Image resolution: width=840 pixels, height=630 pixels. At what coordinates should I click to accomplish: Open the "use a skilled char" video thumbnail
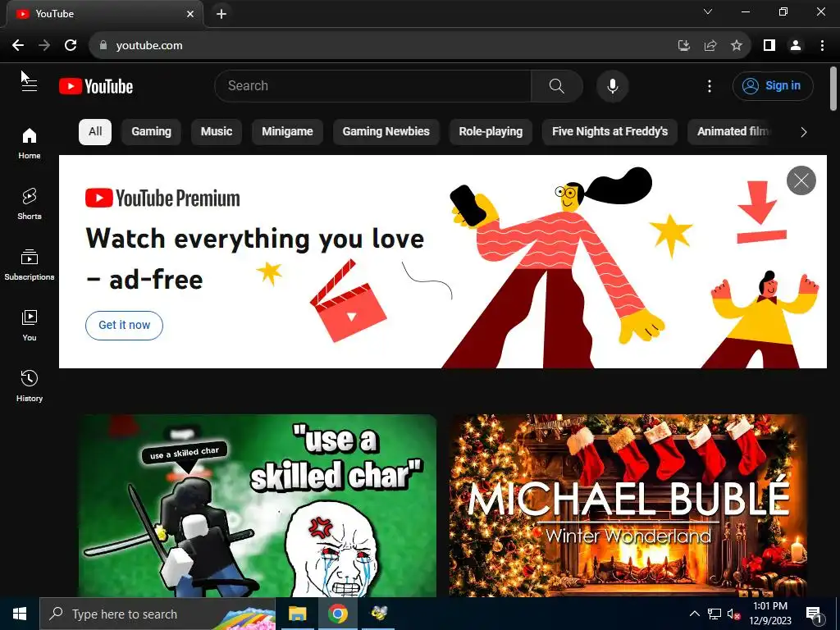(x=257, y=505)
